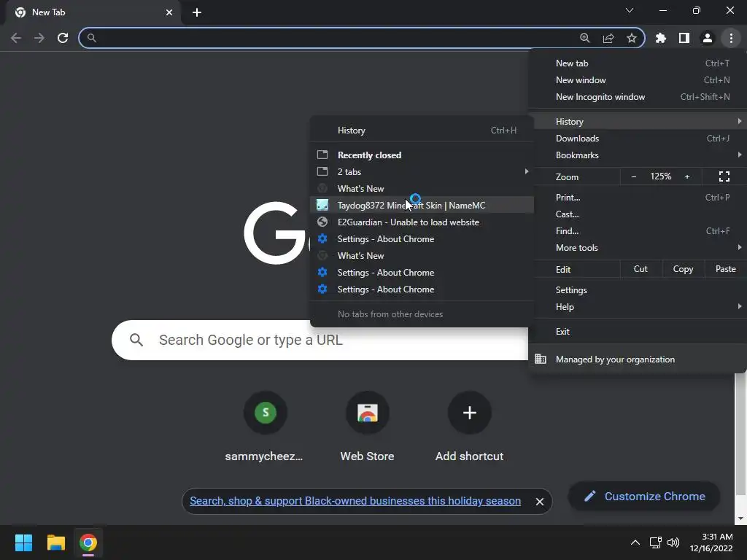Click the back navigation arrow

pos(16,38)
